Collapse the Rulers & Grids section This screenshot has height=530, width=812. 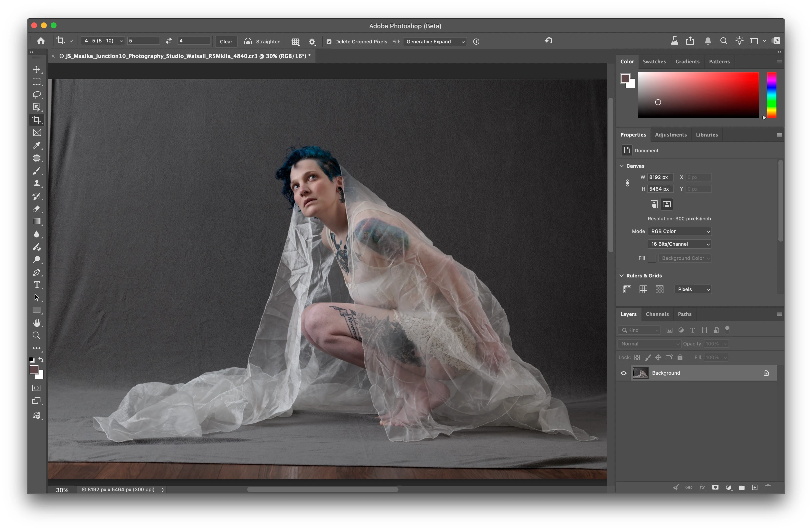pyautogui.click(x=622, y=275)
